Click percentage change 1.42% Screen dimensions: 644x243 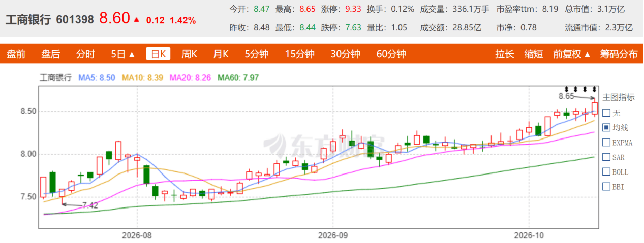(x=182, y=20)
